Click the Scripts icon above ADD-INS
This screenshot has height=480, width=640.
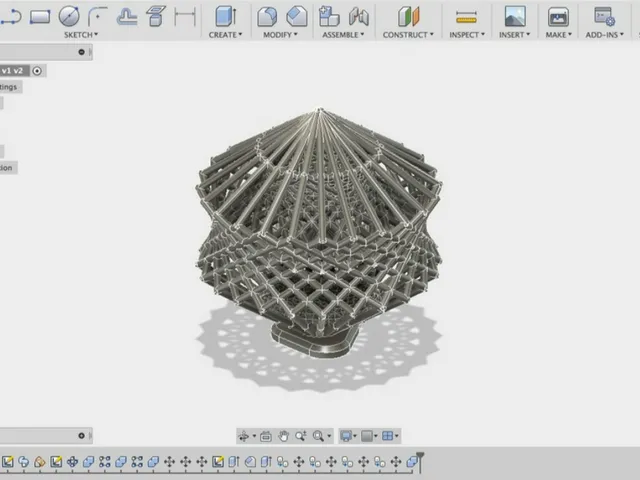click(x=604, y=16)
